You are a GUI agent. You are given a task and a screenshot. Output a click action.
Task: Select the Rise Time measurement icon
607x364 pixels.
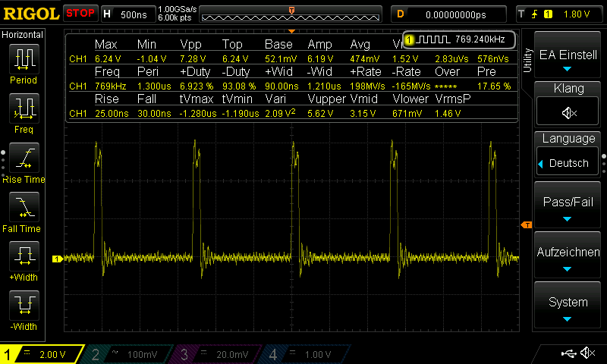pos(24,158)
